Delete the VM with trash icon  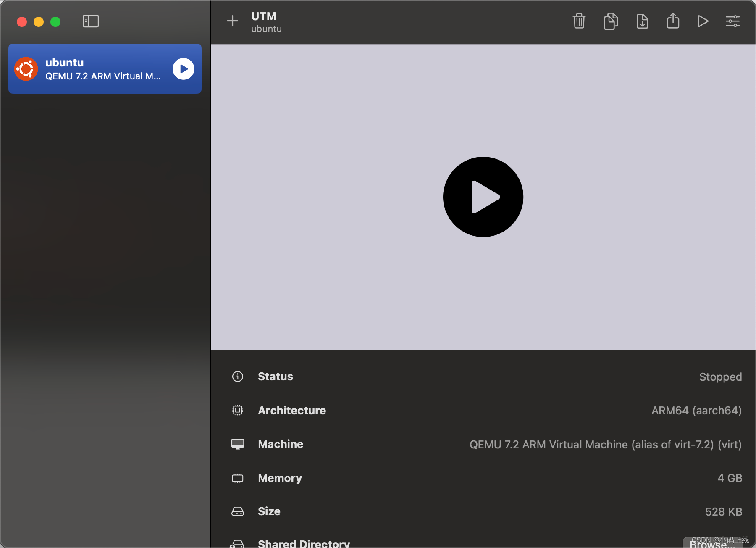(x=579, y=21)
